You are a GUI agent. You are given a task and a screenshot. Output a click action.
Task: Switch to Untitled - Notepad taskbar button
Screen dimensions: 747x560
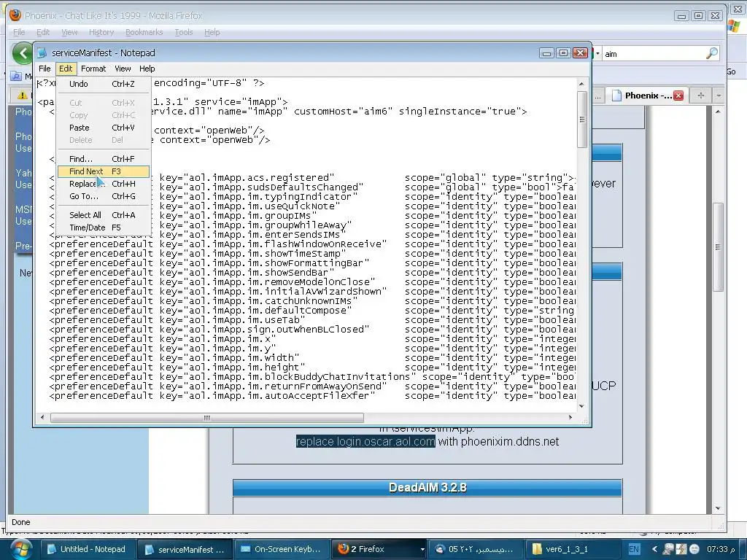click(x=87, y=549)
